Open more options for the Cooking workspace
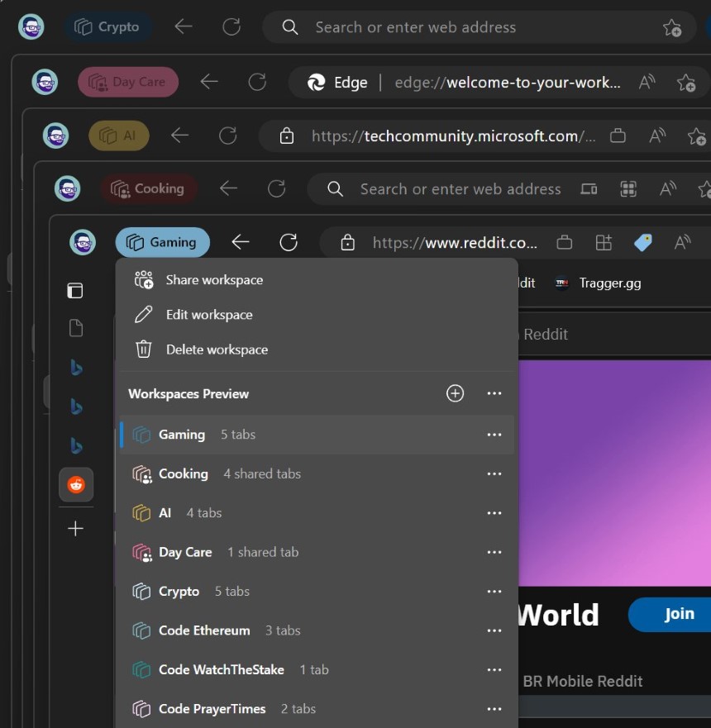The height and width of the screenshot is (728, 711). click(494, 473)
